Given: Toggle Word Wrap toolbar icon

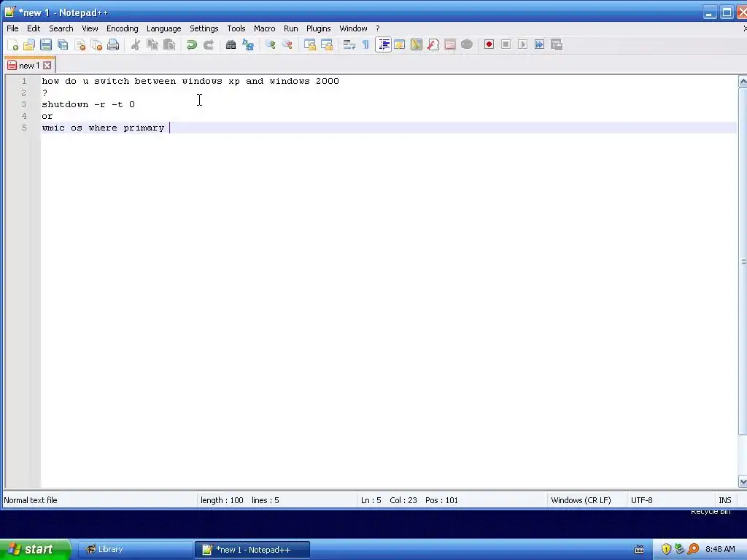Looking at the screenshot, I should pos(349,44).
